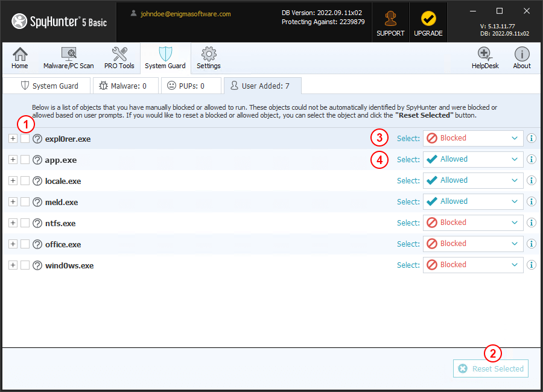Select the checkbox beside app.exe

(x=25, y=159)
